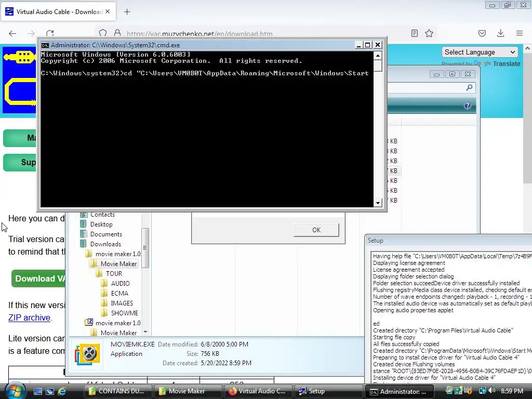Click folder tree scroll down arrow
Screen dimensions: 532x399
(145, 332)
